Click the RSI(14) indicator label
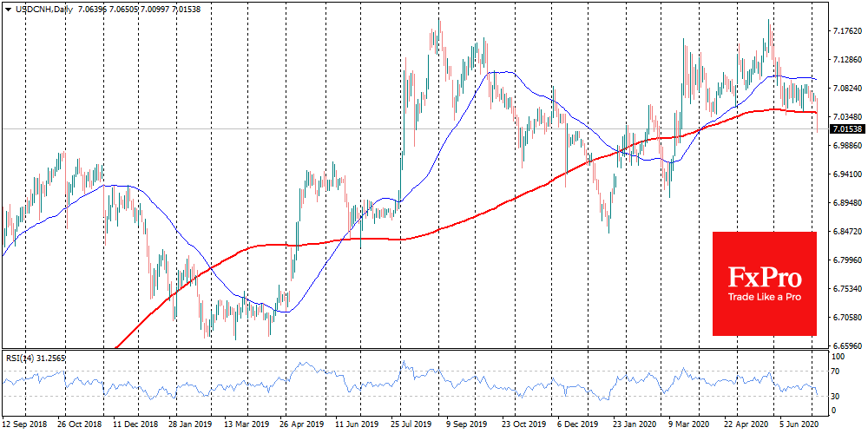The image size is (868, 434). [x=33, y=358]
